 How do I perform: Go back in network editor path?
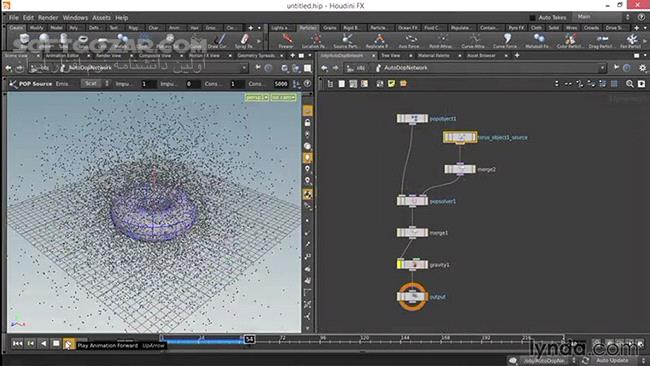pyautogui.click(x=324, y=68)
